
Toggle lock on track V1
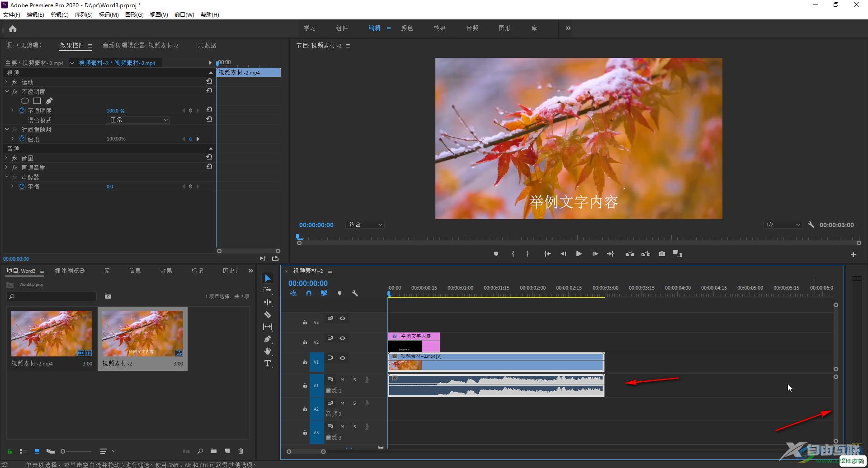click(305, 362)
